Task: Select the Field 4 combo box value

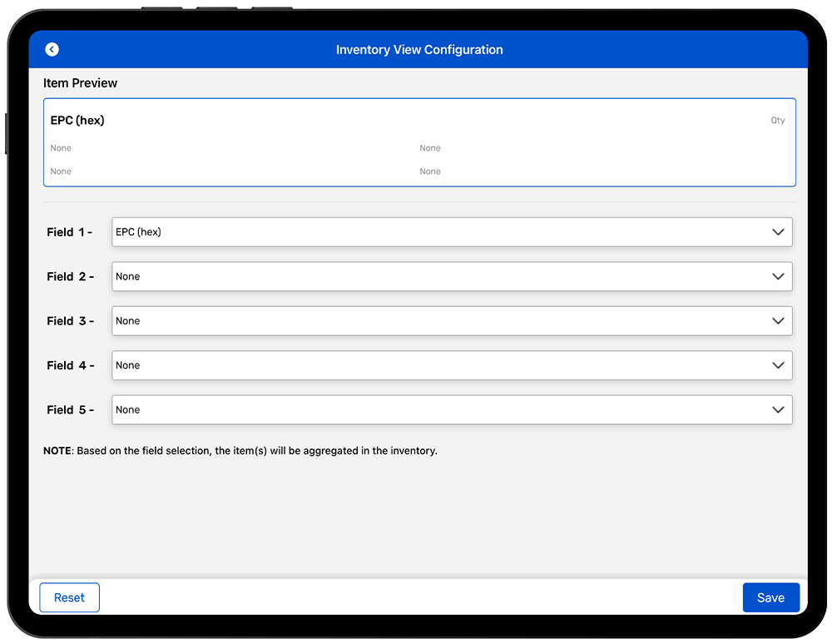Action: tap(441, 365)
